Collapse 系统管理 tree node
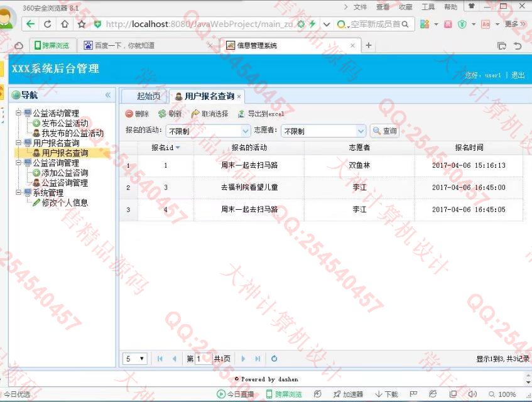Screen dimensions: 532x402 18,193
